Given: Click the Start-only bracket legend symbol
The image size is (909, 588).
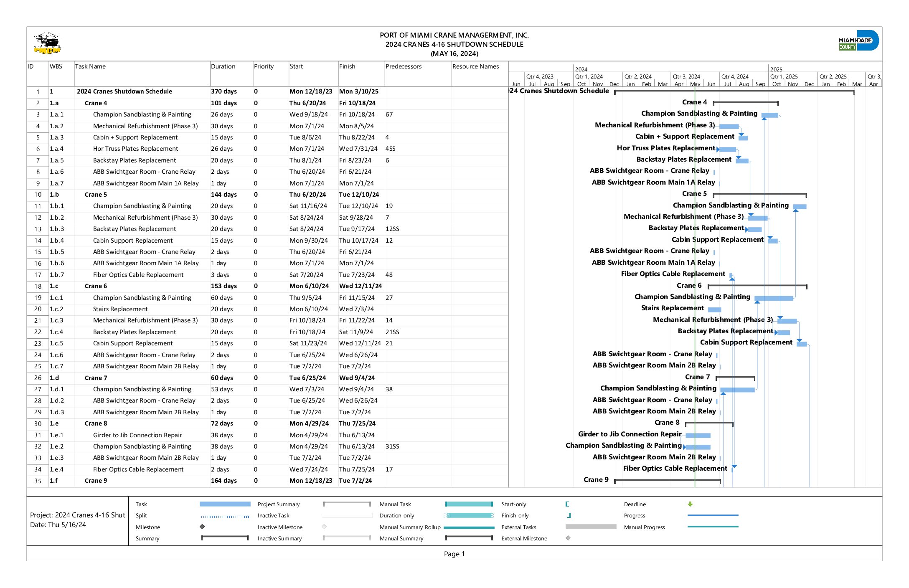Looking at the screenshot, I should tap(567, 504).
